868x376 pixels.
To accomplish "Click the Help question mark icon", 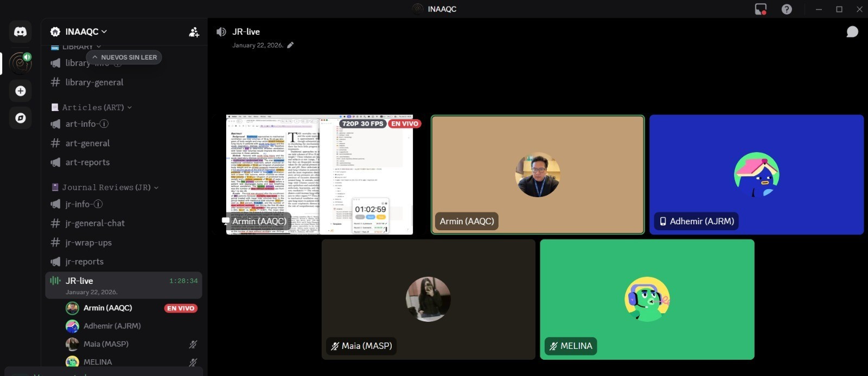I will 786,9.
